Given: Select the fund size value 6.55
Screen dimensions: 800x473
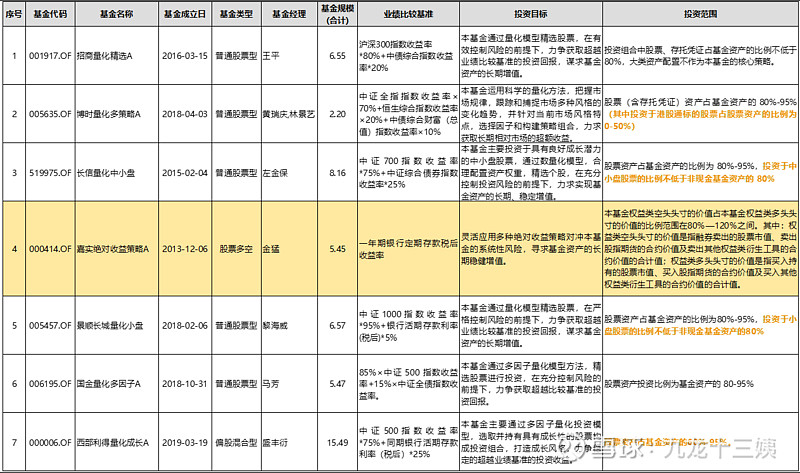Looking at the screenshot, I should [x=337, y=56].
